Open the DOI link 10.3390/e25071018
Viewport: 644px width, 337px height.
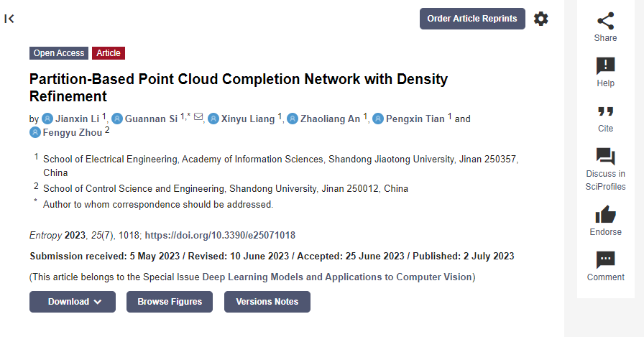tap(220, 235)
